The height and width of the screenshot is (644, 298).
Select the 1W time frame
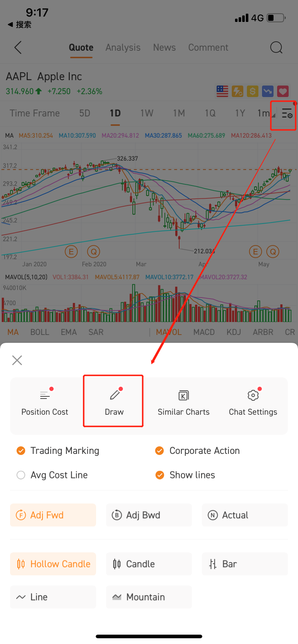(146, 114)
